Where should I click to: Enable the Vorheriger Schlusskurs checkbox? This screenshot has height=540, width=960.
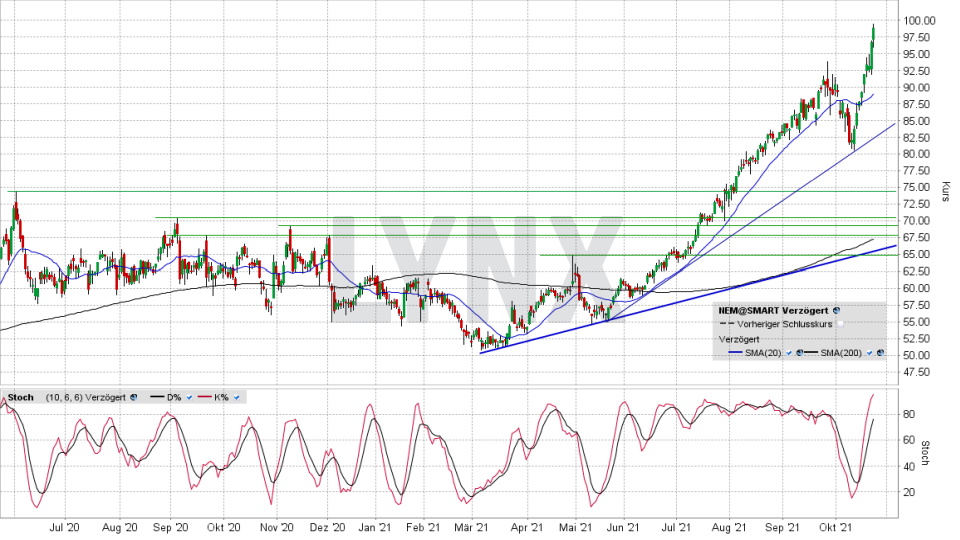coord(841,324)
